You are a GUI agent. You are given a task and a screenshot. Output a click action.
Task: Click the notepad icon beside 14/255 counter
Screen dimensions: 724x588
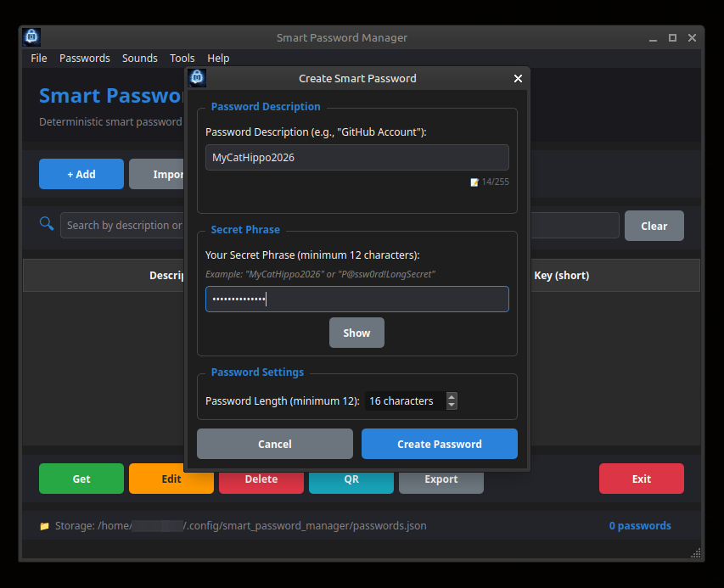pyautogui.click(x=474, y=182)
